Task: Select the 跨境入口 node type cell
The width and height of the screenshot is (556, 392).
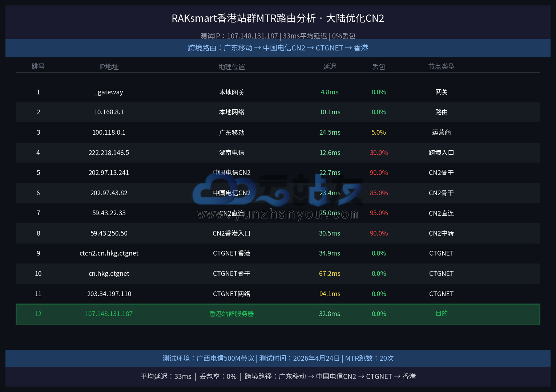Action: tap(441, 153)
